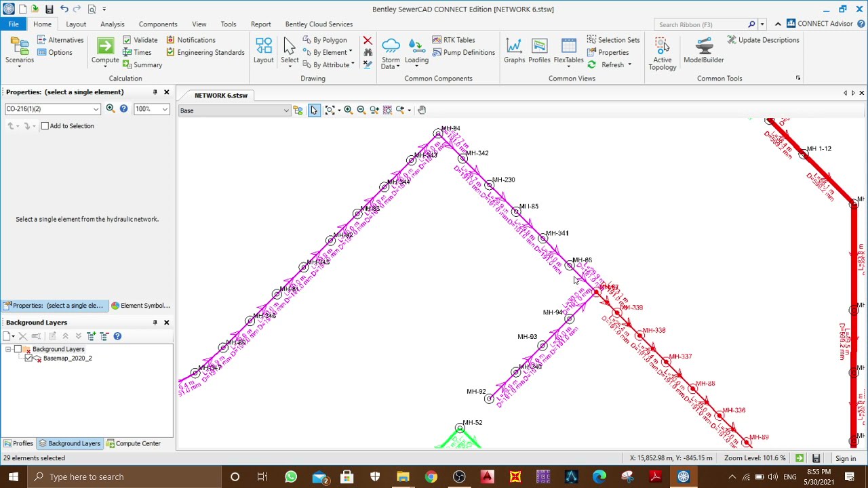Zoom to element in Properties panel
The image size is (868, 488).
pyautogui.click(x=110, y=108)
